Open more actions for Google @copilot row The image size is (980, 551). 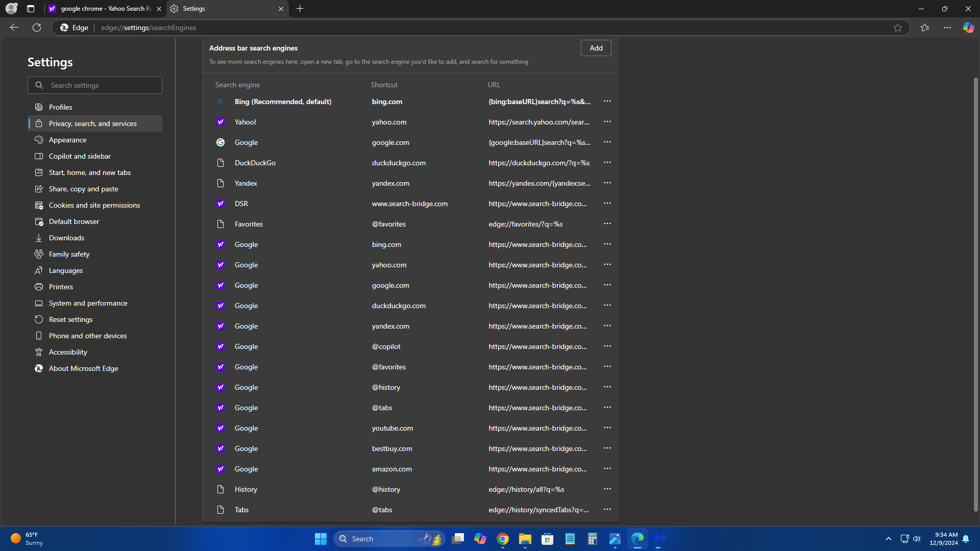[x=607, y=346]
